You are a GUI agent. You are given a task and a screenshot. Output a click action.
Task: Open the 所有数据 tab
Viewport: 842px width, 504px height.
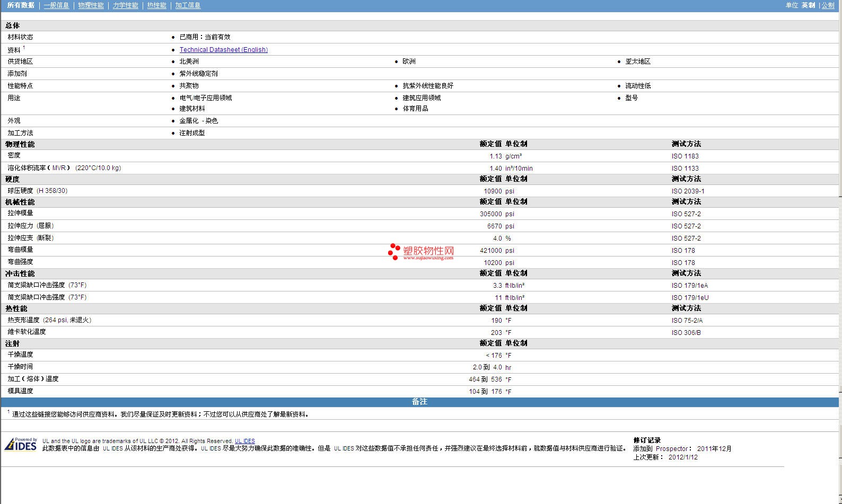(x=21, y=5)
